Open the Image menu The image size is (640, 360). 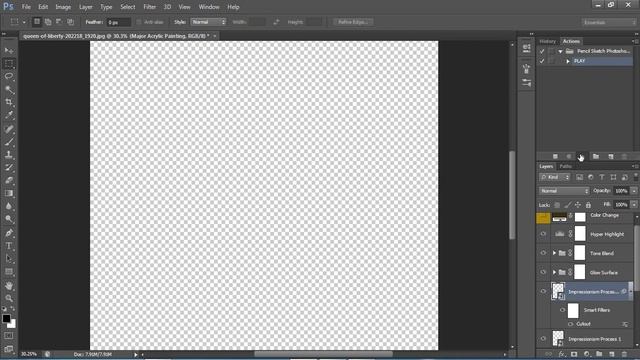coord(63,7)
